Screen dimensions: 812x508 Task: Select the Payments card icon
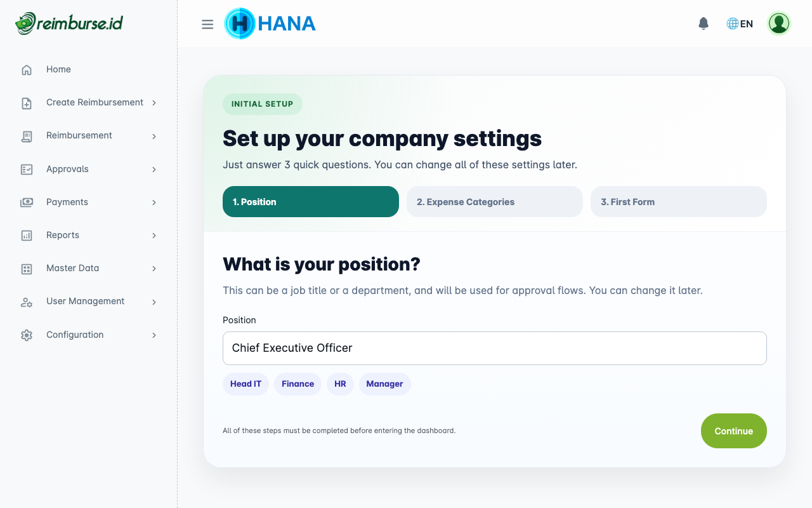26,202
